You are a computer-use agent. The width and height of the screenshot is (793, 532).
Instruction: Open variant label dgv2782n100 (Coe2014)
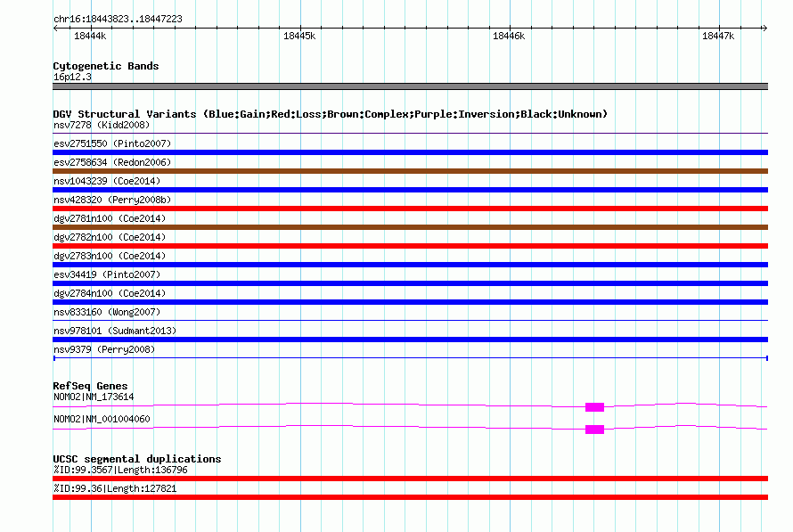110,237
